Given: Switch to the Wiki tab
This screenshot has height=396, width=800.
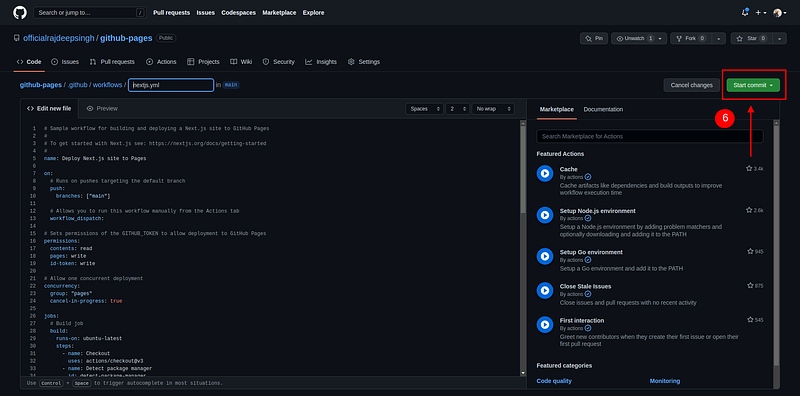Looking at the screenshot, I should pyautogui.click(x=241, y=62).
